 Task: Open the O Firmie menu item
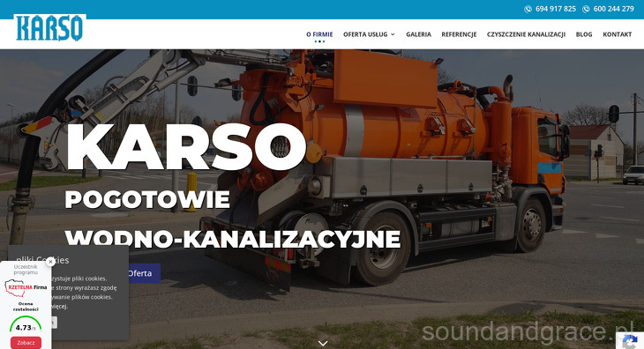tap(319, 34)
